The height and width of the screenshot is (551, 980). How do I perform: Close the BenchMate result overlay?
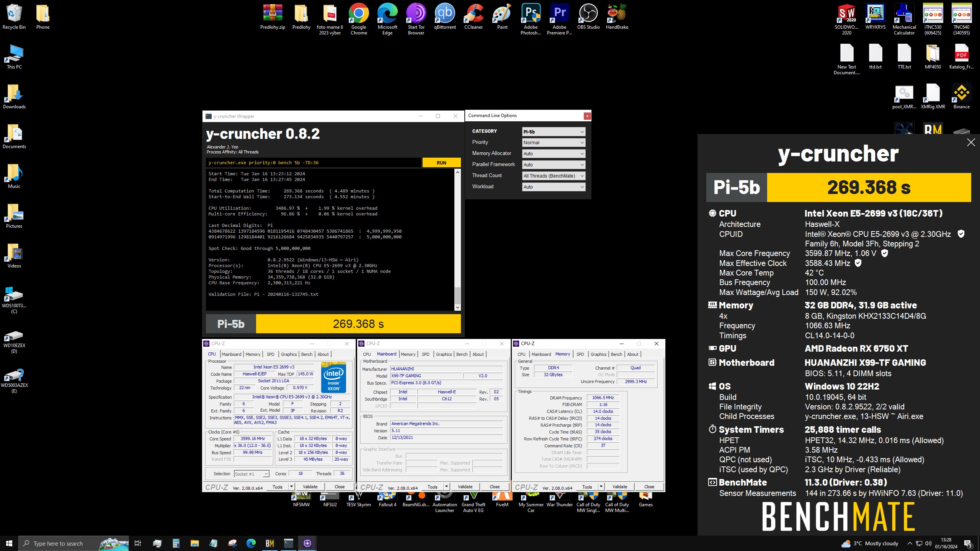click(971, 142)
